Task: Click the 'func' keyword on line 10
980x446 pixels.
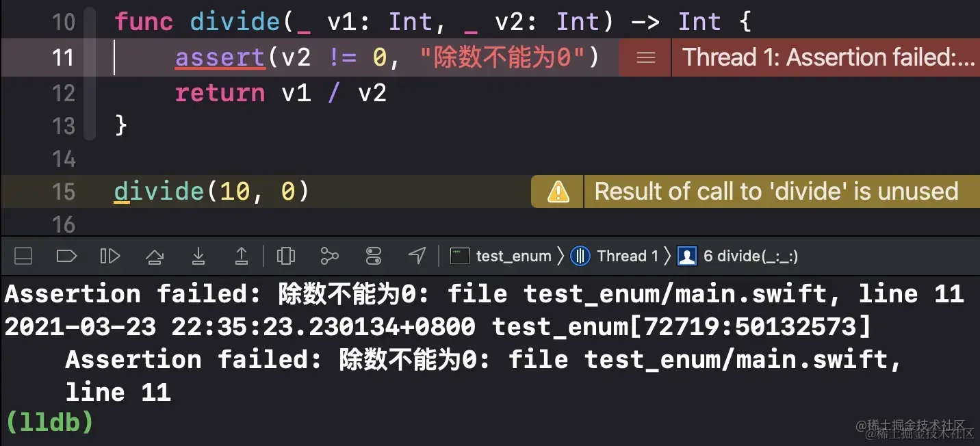Action: tap(144, 22)
